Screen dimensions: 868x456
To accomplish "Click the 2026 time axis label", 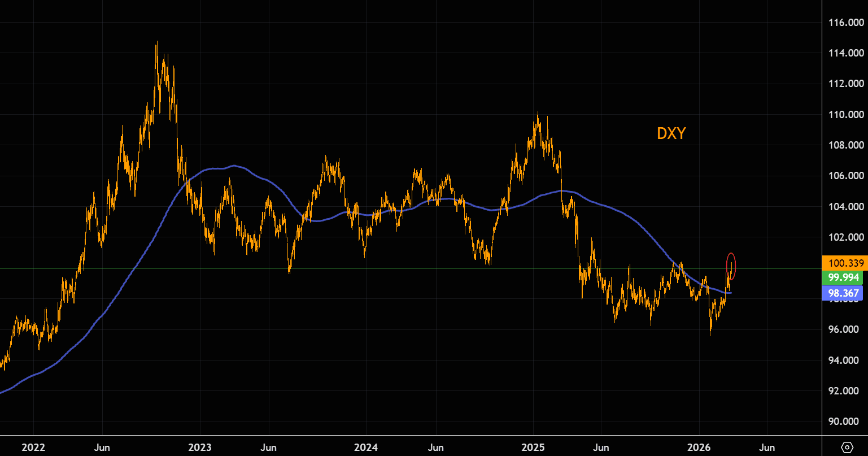I will [x=699, y=448].
